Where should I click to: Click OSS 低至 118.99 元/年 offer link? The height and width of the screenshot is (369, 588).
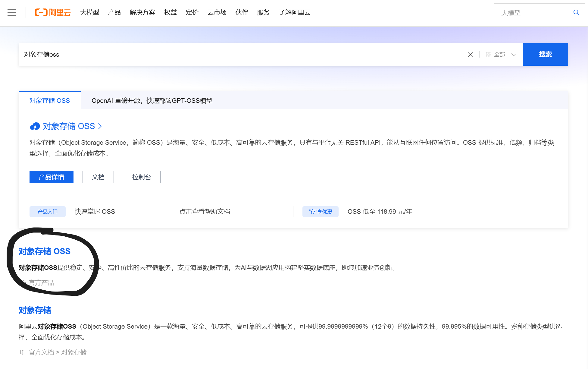tap(380, 212)
